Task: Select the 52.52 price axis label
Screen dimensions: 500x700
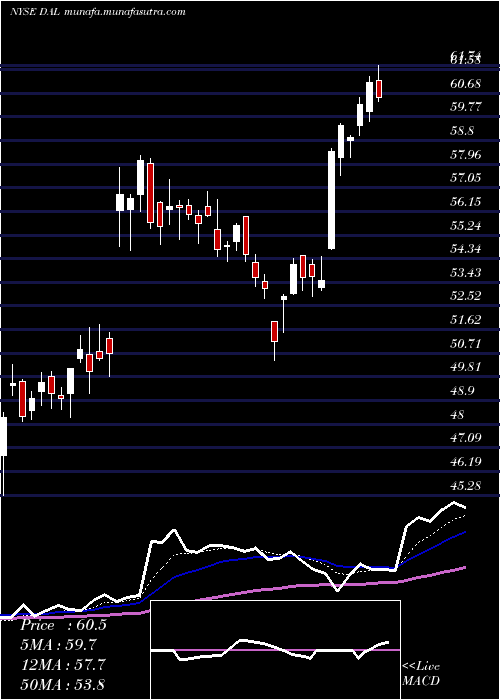Action: (466, 296)
